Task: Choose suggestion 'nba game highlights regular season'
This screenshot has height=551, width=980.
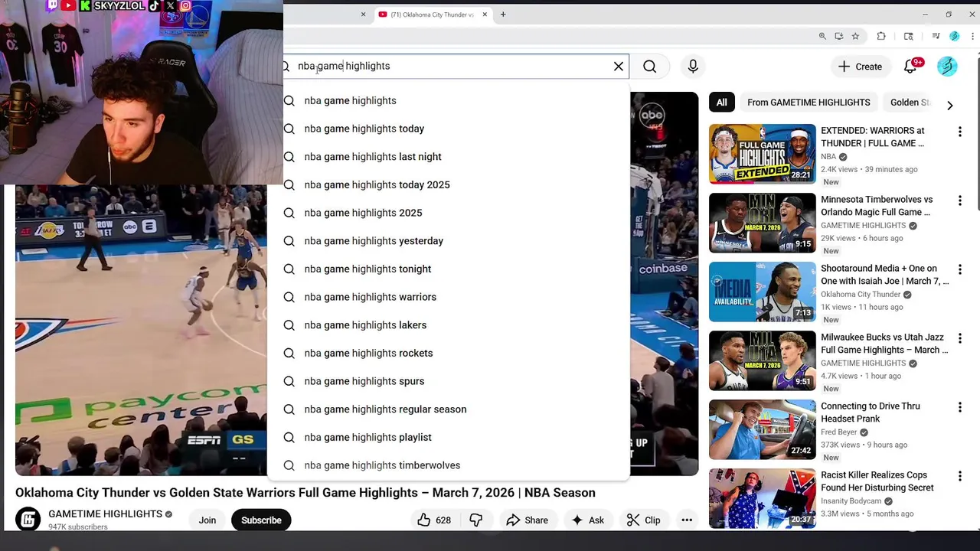Action: (x=449, y=409)
